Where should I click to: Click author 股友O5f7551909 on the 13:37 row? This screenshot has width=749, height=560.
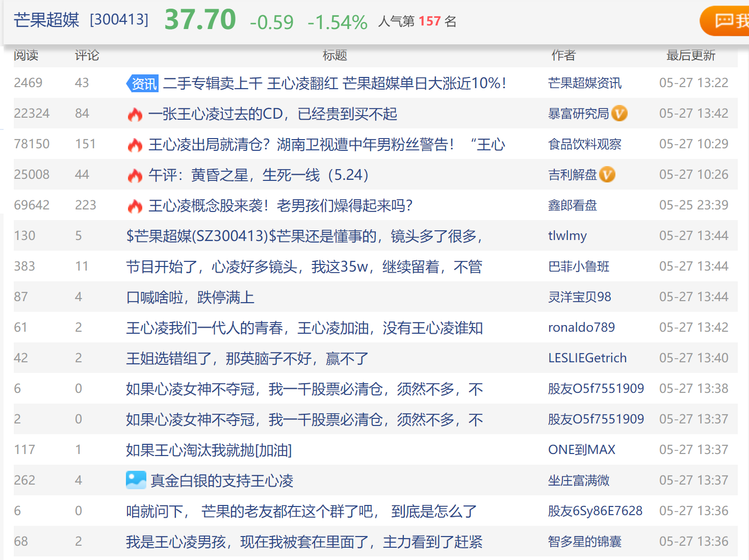pyautogui.click(x=596, y=419)
